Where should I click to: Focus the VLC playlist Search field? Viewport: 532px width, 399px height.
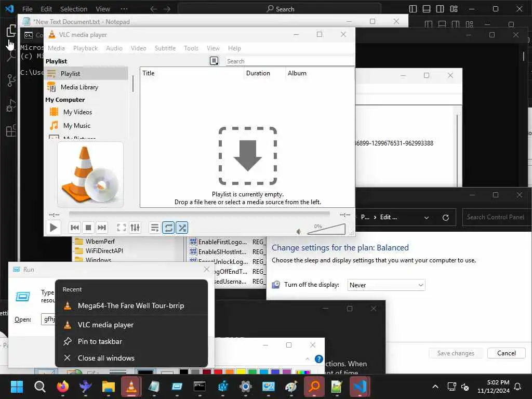[290, 61]
